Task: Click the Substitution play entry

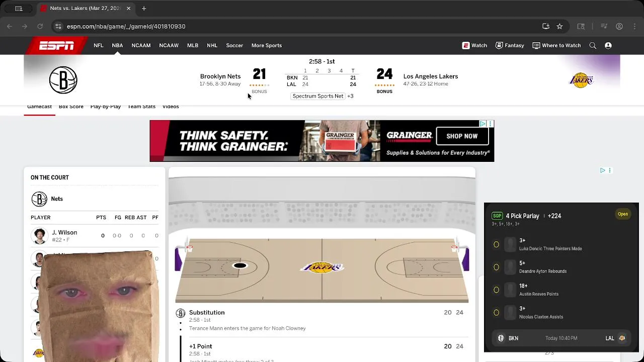Action: click(x=322, y=320)
